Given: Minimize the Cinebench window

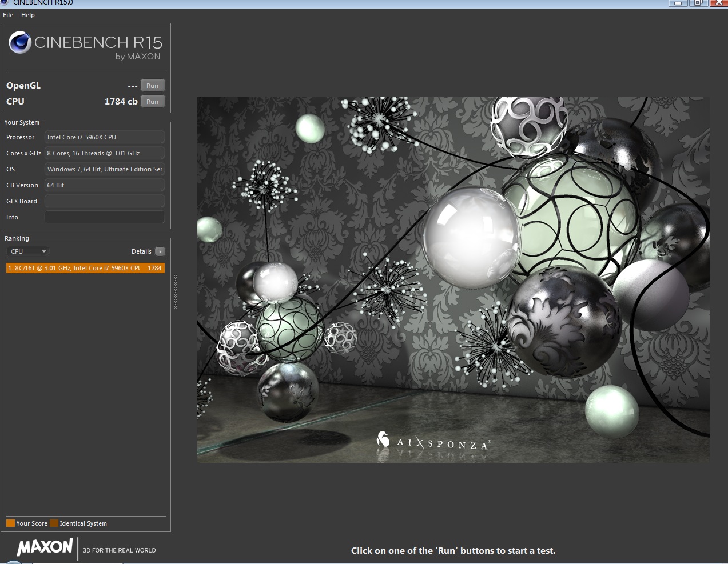Looking at the screenshot, I should tap(678, 3).
